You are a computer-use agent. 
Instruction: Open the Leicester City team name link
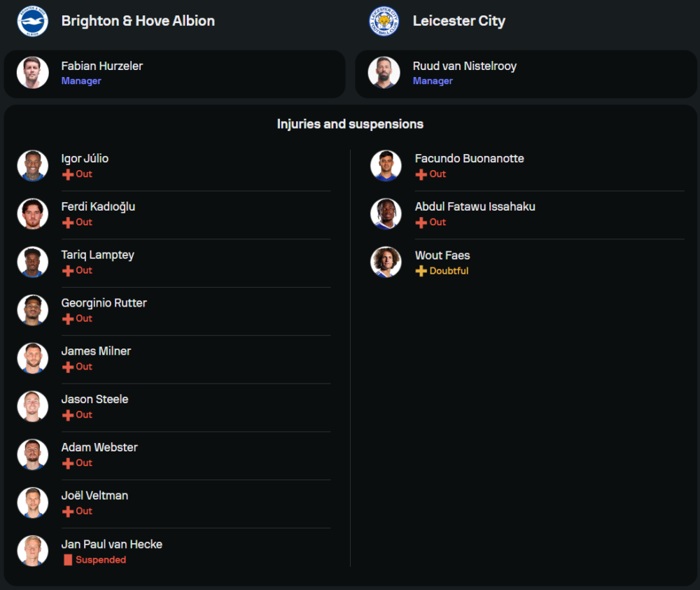click(x=458, y=21)
